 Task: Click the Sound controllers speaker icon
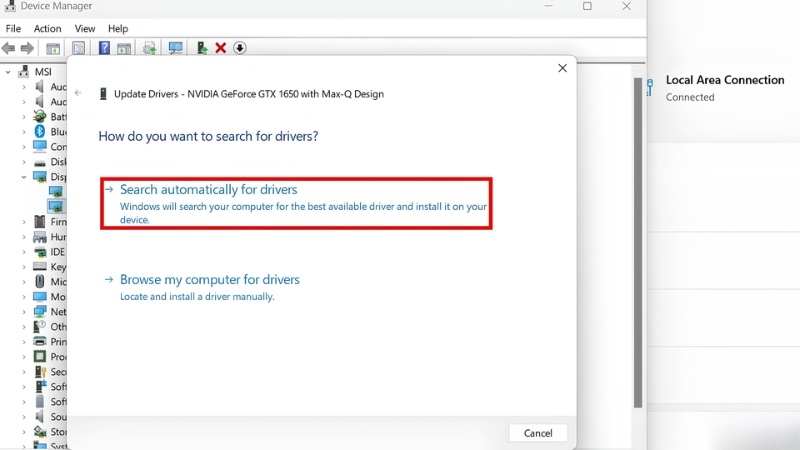[40, 416]
